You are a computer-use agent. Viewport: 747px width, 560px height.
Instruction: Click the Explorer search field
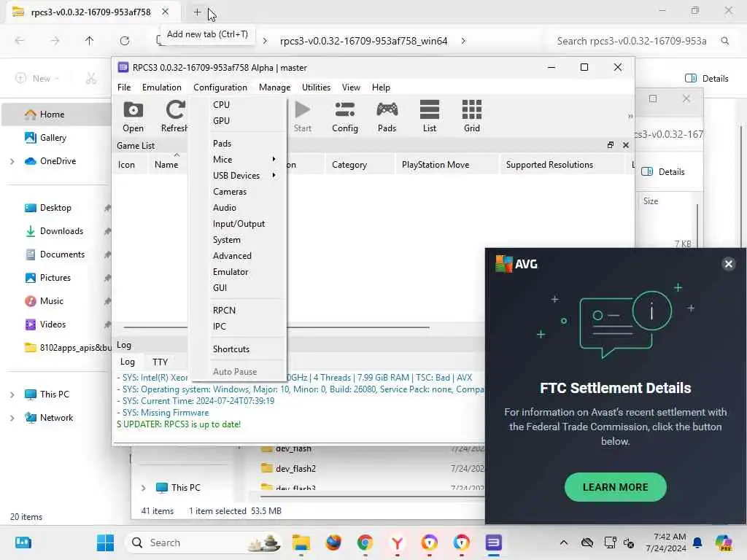click(x=640, y=41)
